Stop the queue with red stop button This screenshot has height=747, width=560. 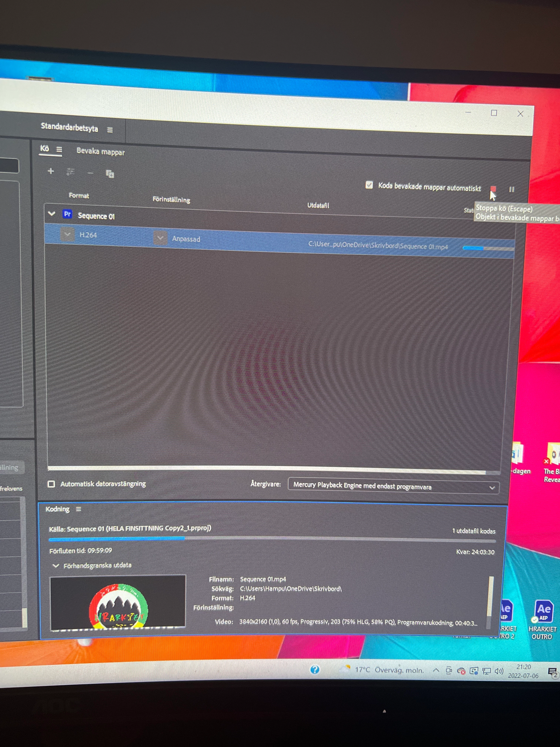(493, 189)
